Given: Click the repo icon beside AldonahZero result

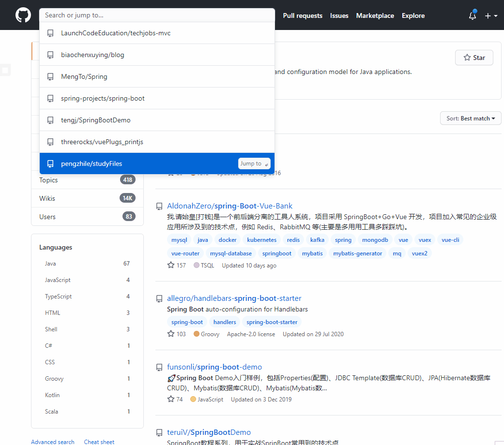Looking at the screenshot, I should 159,206.
